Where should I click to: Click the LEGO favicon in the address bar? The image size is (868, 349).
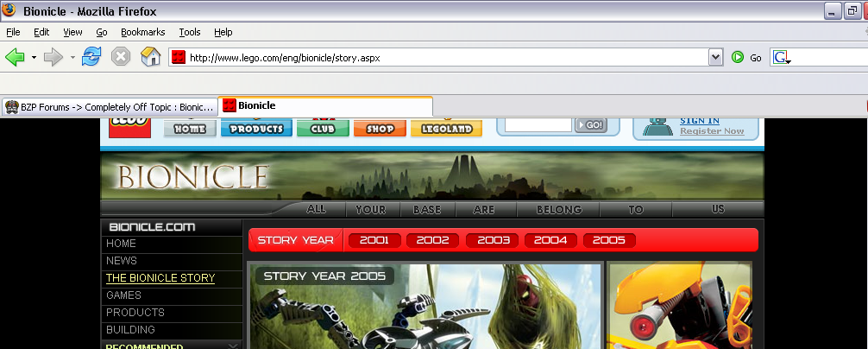(x=179, y=57)
